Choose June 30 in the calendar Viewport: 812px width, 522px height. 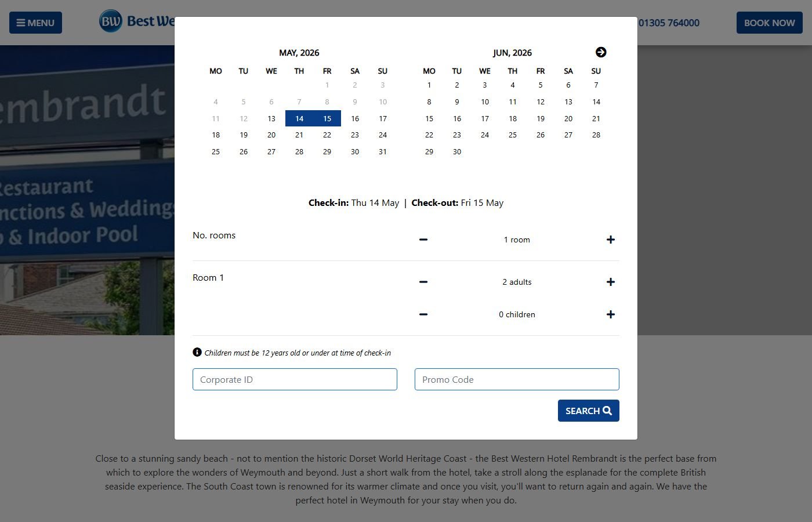click(457, 151)
